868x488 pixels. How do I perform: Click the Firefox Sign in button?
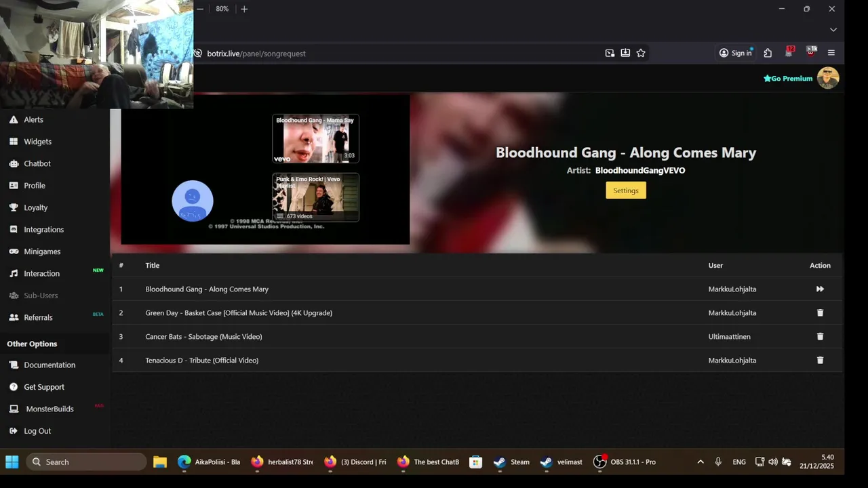(736, 53)
